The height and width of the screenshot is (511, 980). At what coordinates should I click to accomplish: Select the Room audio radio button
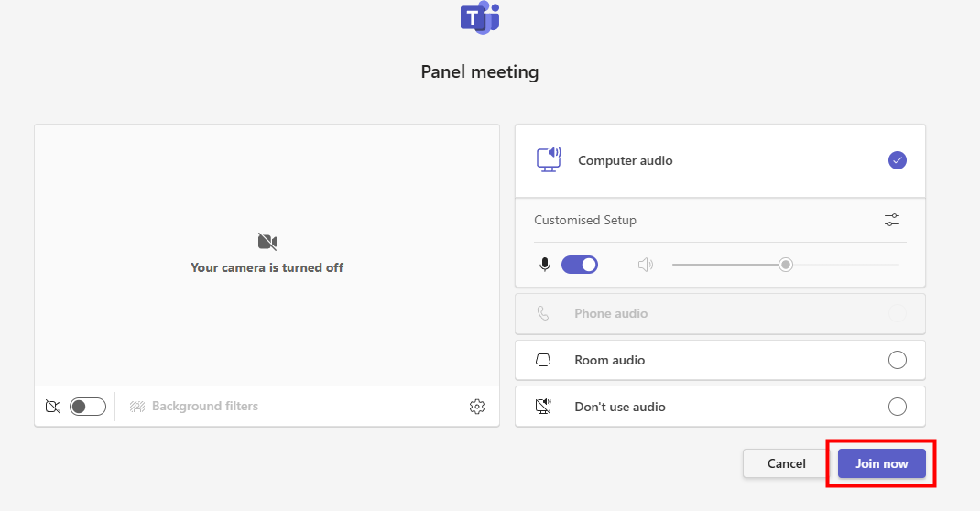pyautogui.click(x=897, y=360)
